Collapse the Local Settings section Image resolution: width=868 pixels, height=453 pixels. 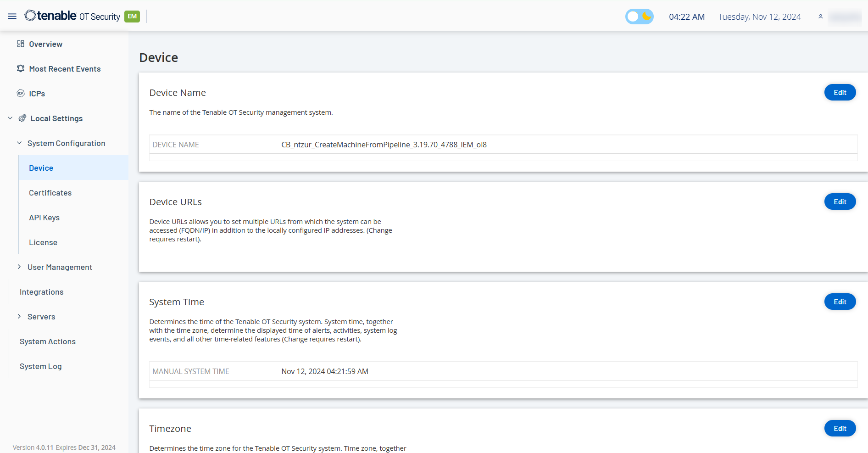coord(10,118)
